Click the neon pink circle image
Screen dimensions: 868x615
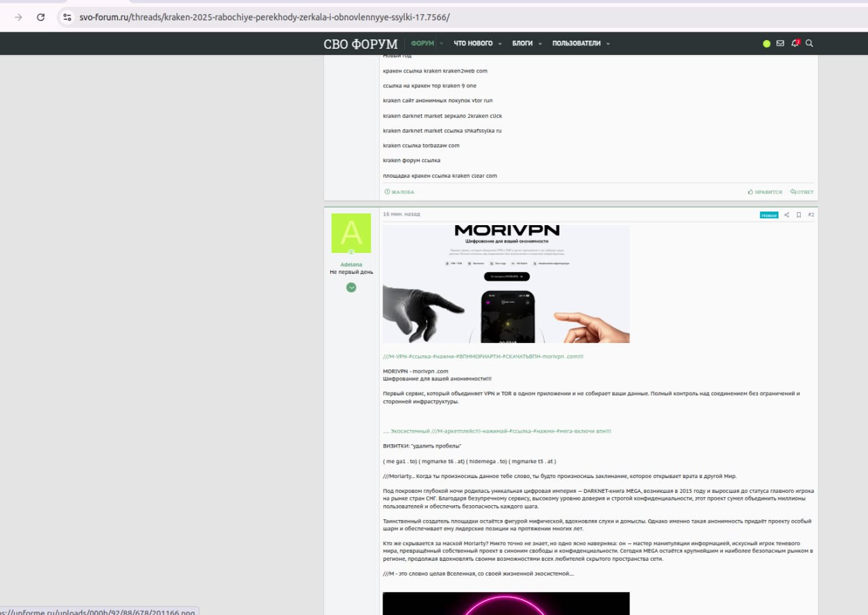tap(506, 603)
